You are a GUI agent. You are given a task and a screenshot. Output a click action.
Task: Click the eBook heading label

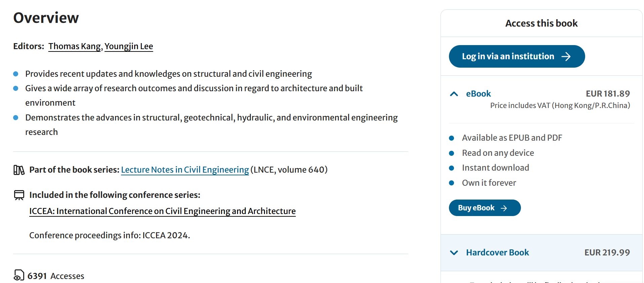click(478, 94)
